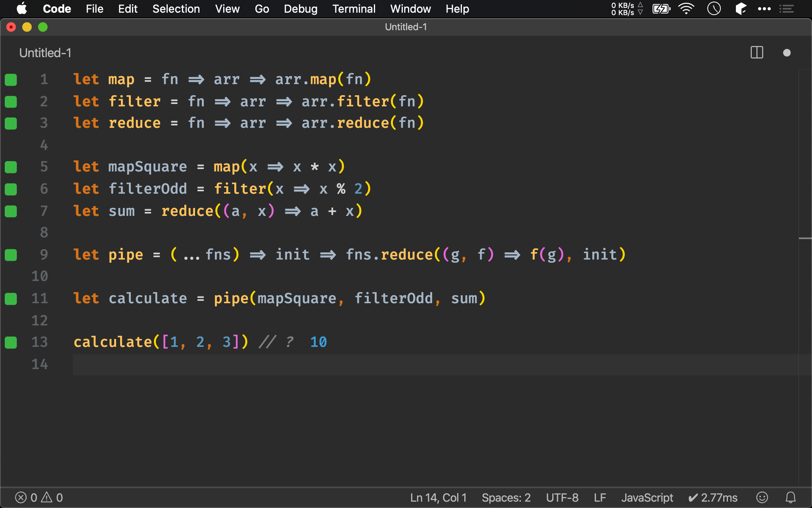Click the three-dots menu bar extra
This screenshot has height=508, width=812.
[x=764, y=9]
